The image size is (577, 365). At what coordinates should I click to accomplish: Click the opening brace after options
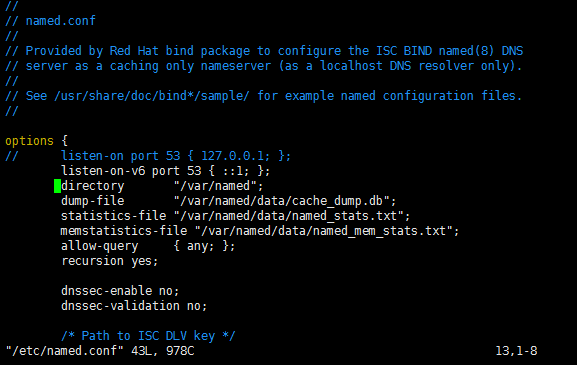65,141
